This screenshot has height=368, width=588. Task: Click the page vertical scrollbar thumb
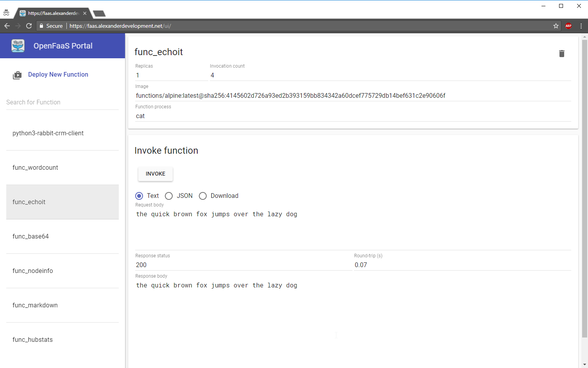[584, 188]
